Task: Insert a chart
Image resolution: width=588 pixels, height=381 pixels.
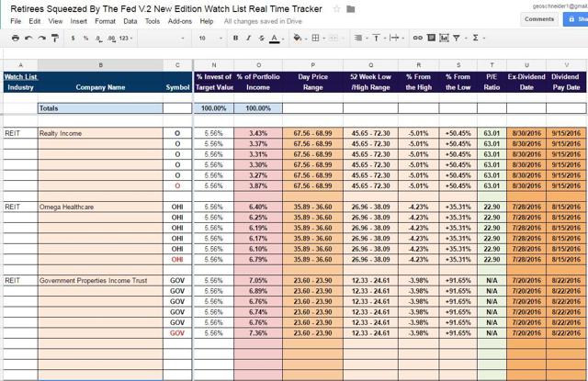Action: 444,38
